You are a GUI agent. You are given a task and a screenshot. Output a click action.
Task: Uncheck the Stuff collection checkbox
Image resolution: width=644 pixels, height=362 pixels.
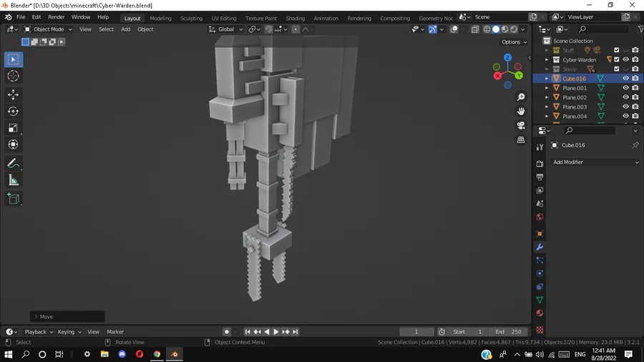pyautogui.click(x=617, y=50)
